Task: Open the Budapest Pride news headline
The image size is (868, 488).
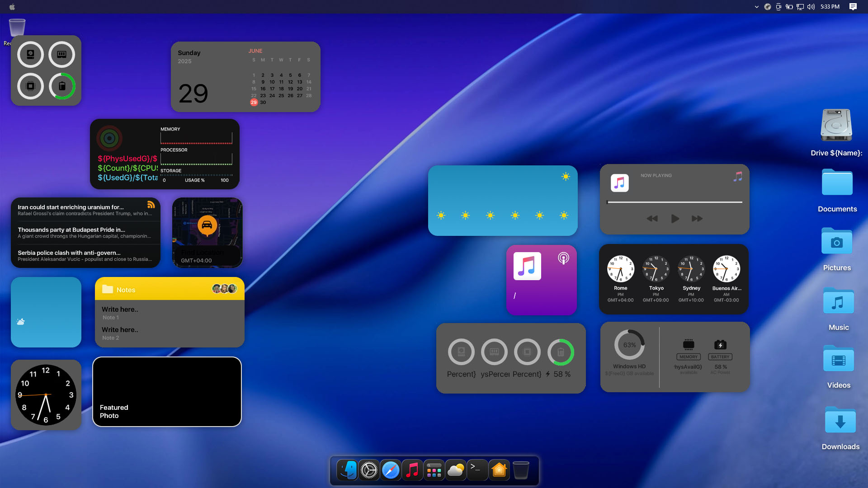Action: click(71, 230)
